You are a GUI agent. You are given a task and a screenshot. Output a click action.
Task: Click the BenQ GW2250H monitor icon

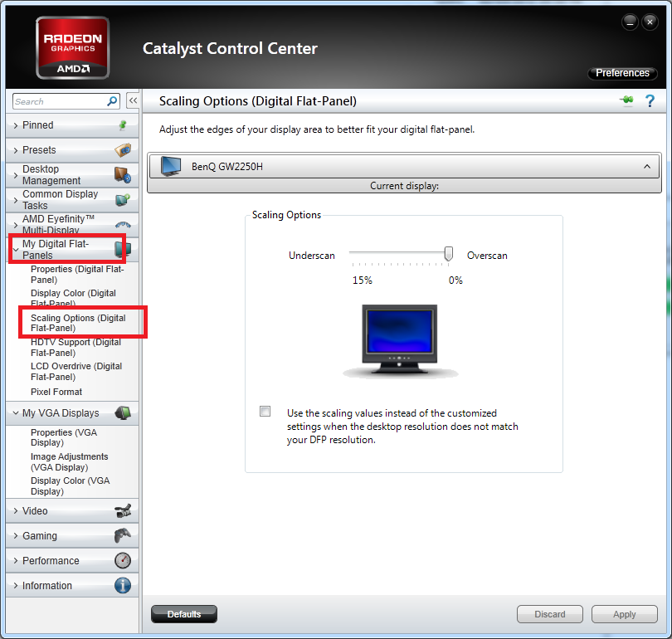171,166
